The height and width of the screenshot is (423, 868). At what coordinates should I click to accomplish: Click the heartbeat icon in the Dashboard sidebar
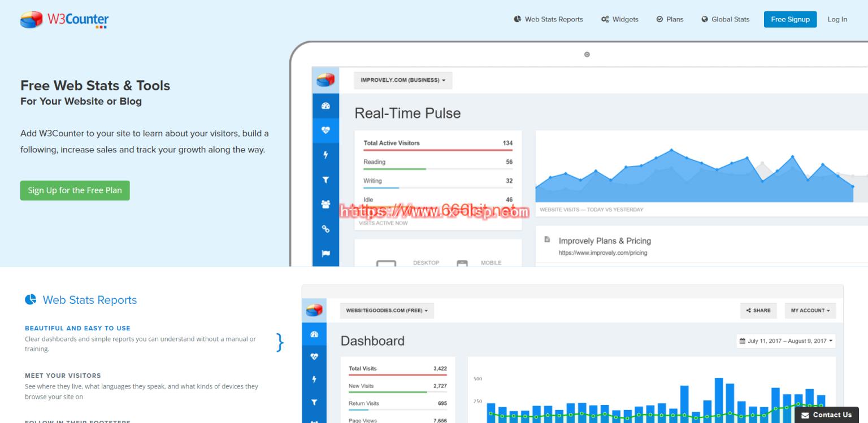(x=314, y=357)
